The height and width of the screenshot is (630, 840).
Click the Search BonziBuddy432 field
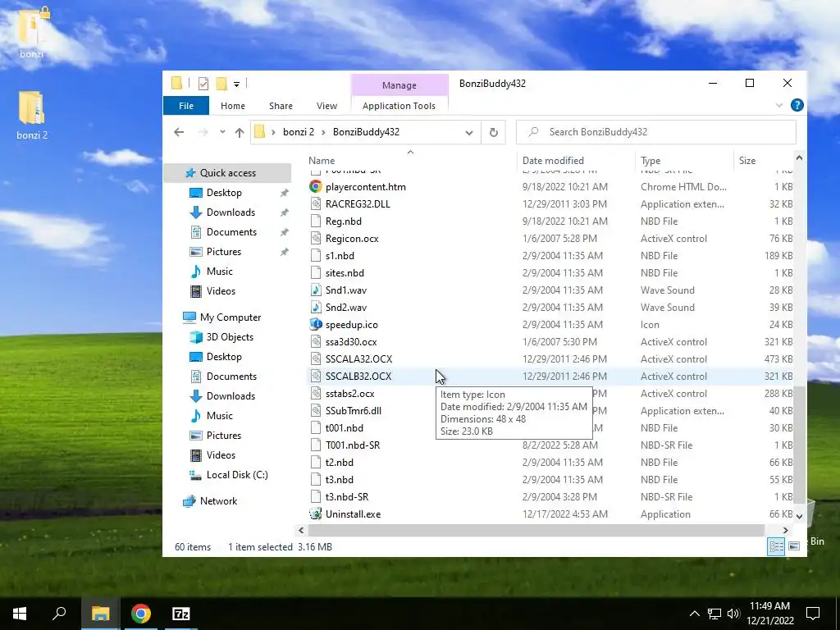655,132
